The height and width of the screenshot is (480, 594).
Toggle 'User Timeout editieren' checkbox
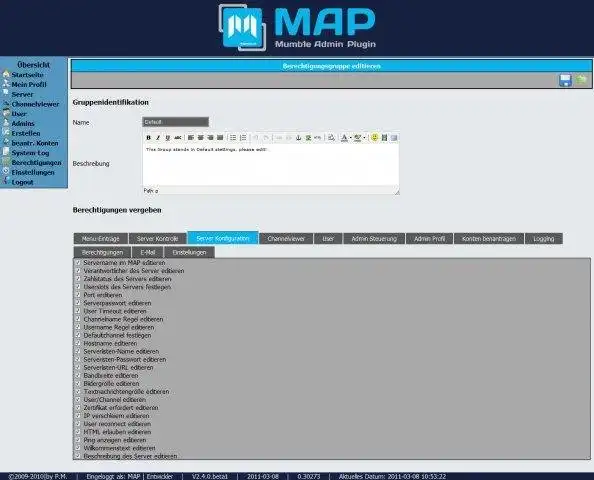click(x=78, y=311)
